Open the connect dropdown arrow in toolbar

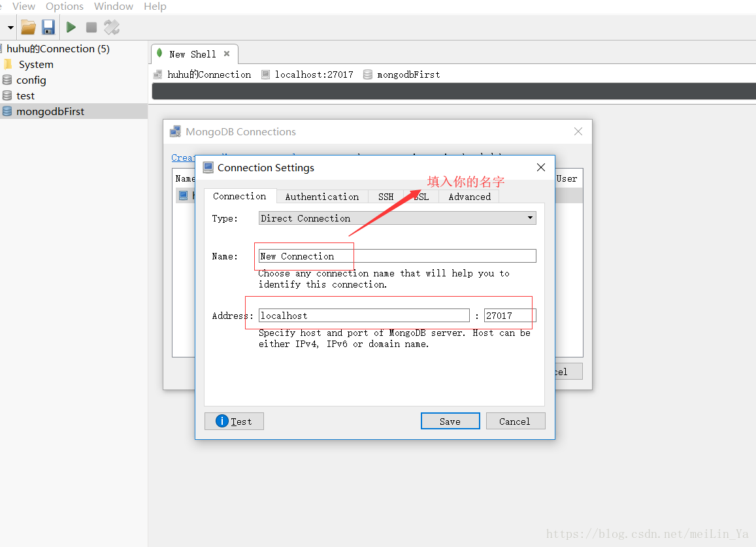tap(10, 27)
